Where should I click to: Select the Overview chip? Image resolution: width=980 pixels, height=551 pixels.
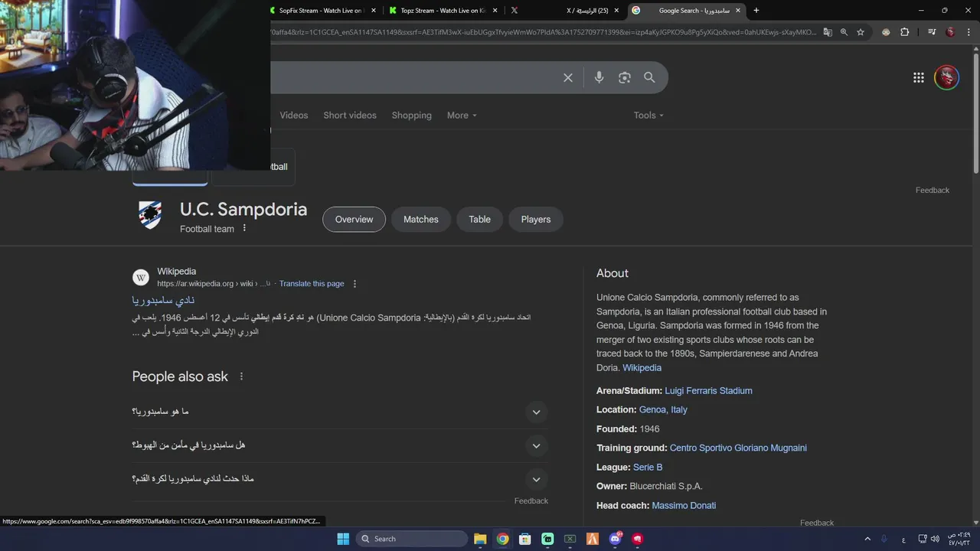(354, 220)
